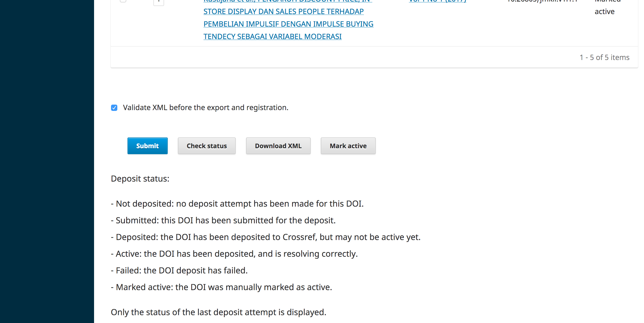Click the 'Not deposited' status explanation line
This screenshot has width=644, height=323.
coord(237,204)
